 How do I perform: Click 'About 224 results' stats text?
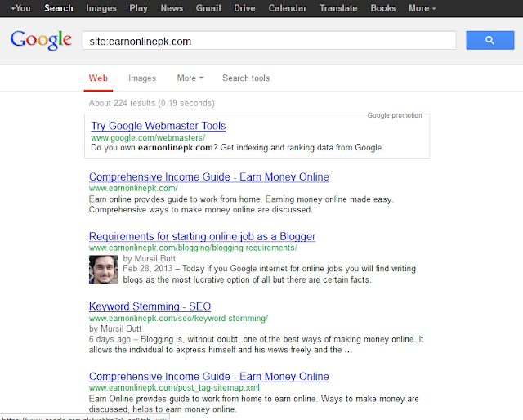pyautogui.click(x=151, y=103)
